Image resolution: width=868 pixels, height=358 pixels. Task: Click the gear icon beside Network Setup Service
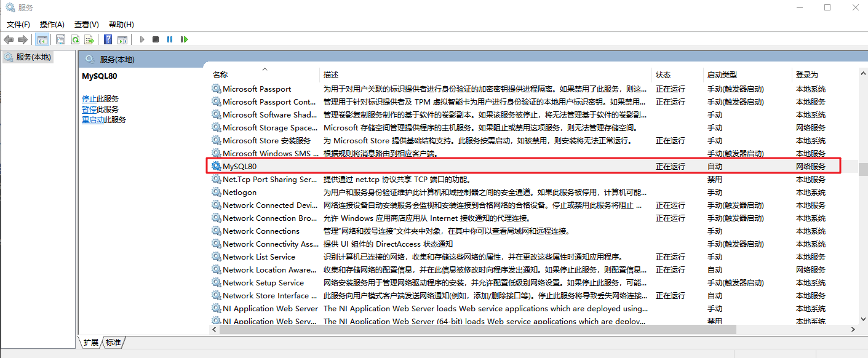[216, 282]
